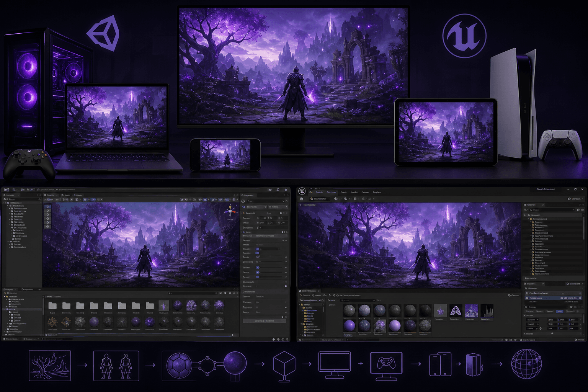Select the top tool in the left editor's vertical scene toolbar
The height and width of the screenshot is (392, 588).
(x=47, y=207)
